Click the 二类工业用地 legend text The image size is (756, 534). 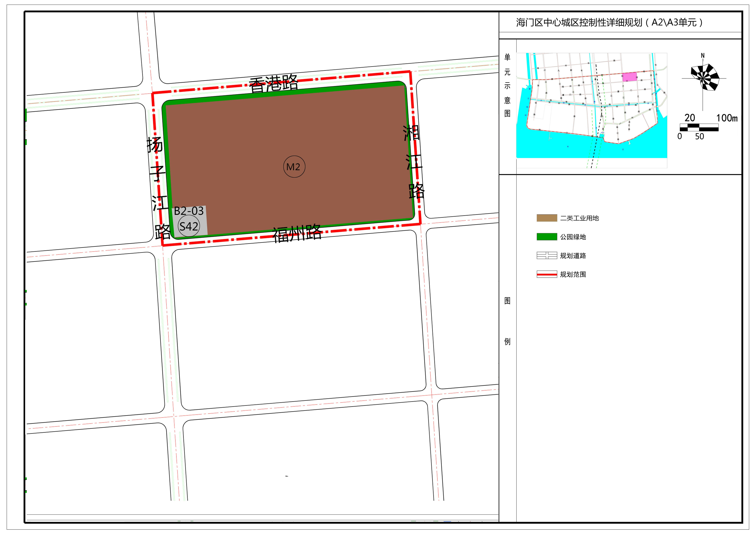[580, 218]
